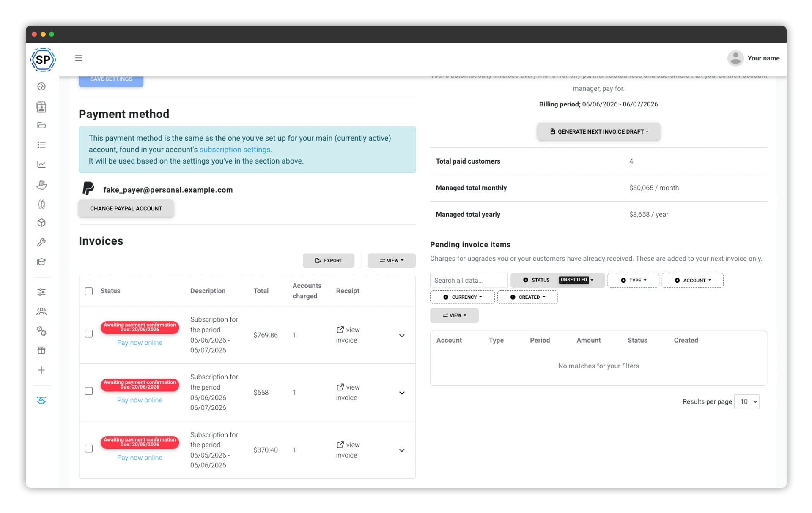
Task: Open the line chart statistics icon
Action: click(x=41, y=164)
